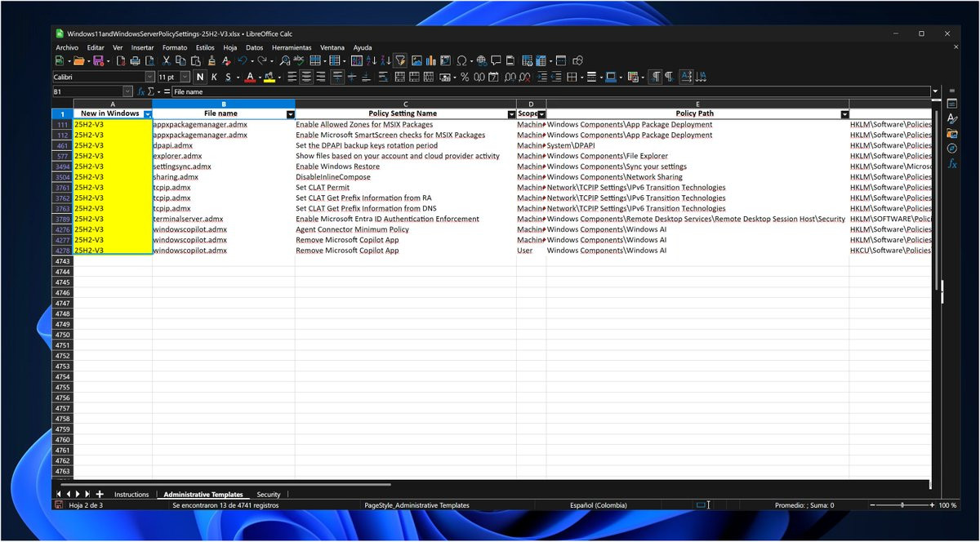This screenshot has width=980, height=542.
Task: Click the Undo arrow icon
Action: 242,60
